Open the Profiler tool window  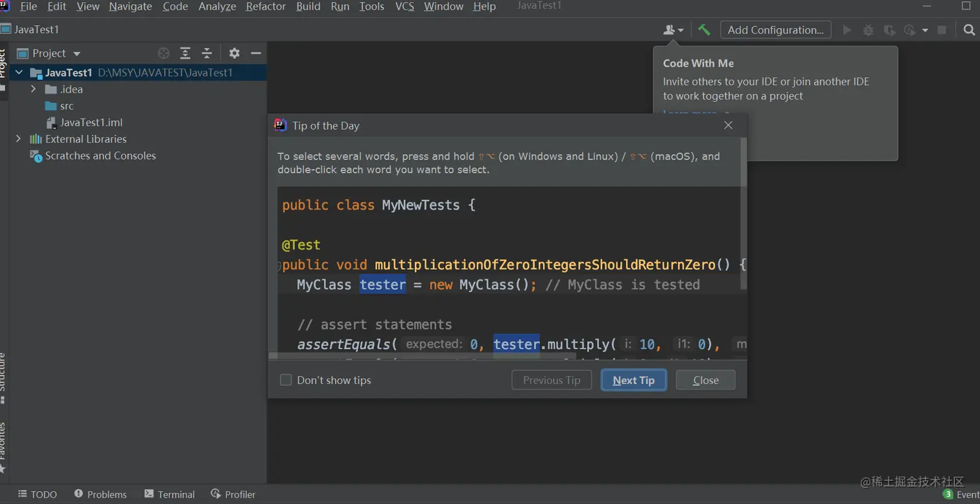[x=233, y=494]
